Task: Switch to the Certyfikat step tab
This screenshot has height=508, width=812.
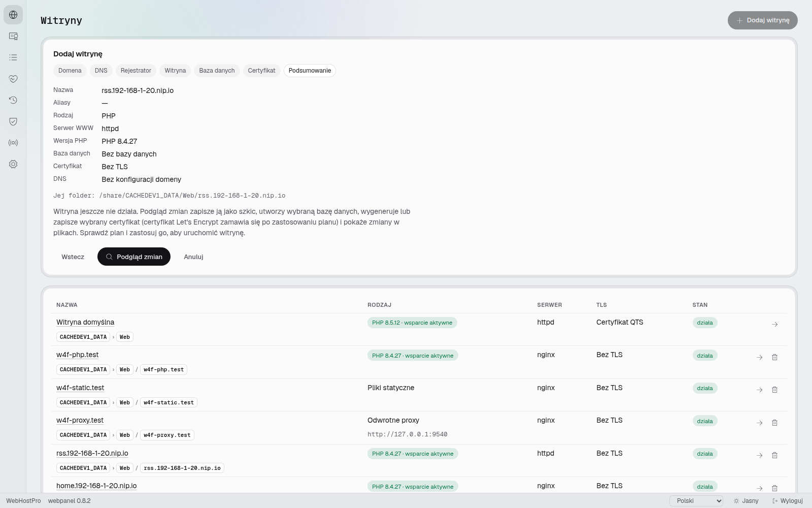Action: [261, 71]
